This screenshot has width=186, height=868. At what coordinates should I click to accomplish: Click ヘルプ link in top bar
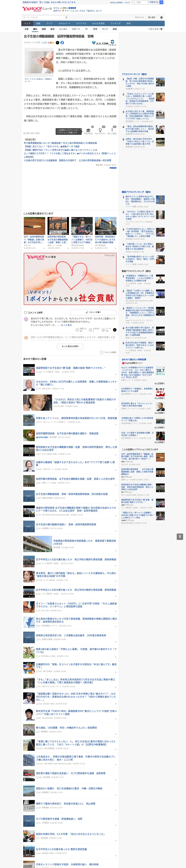[127, 2]
